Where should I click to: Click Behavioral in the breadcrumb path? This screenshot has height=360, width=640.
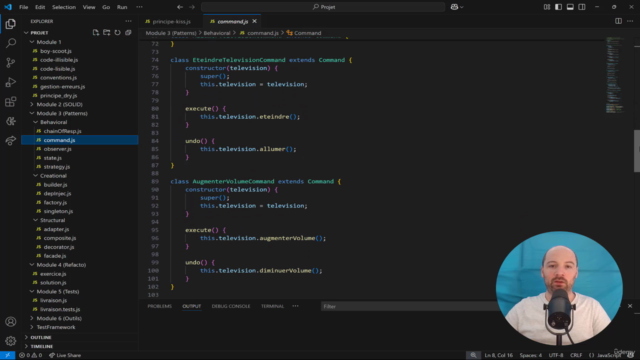[217, 33]
